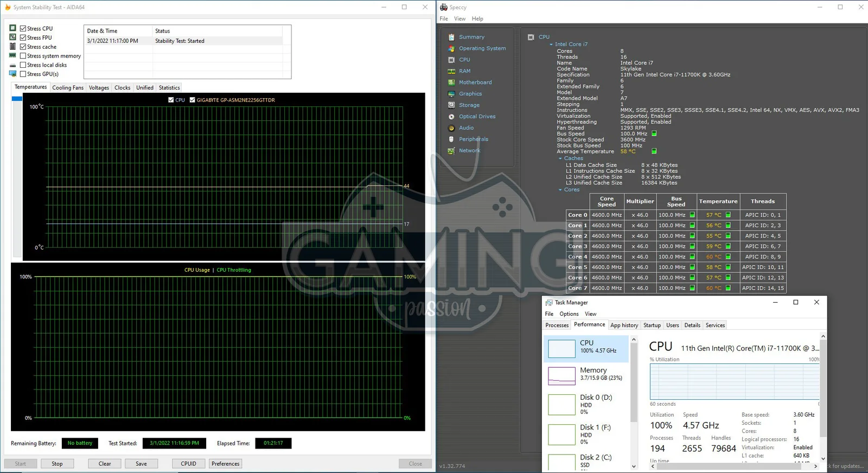
Task: Click Core 0 temperature indicator icon
Action: (728, 215)
